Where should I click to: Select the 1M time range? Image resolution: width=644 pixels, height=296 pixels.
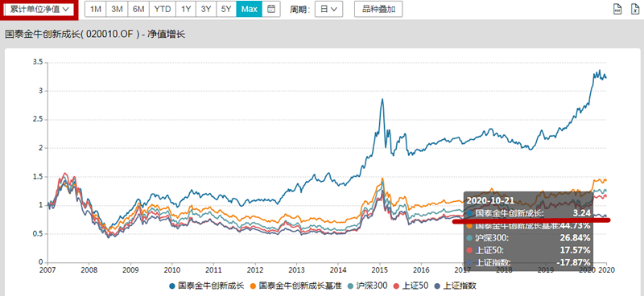click(95, 9)
